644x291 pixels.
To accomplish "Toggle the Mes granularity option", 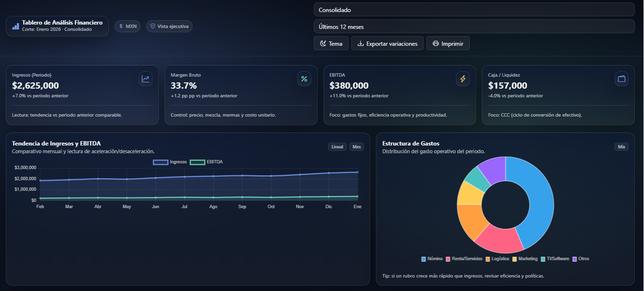I will (357, 146).
